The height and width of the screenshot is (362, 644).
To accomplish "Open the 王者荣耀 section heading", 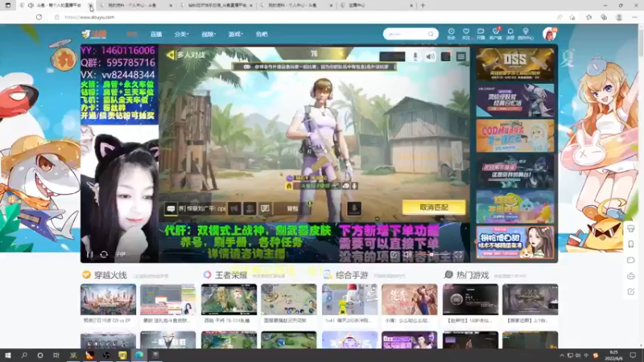I will click(231, 275).
